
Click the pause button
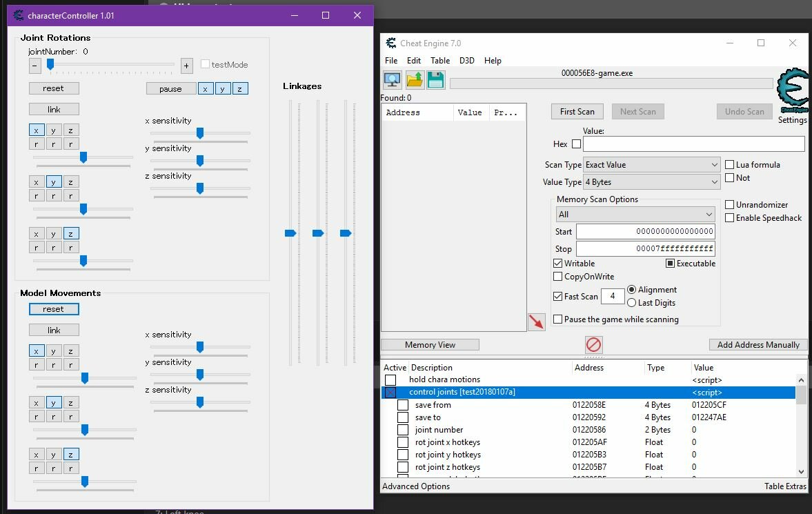(x=171, y=88)
